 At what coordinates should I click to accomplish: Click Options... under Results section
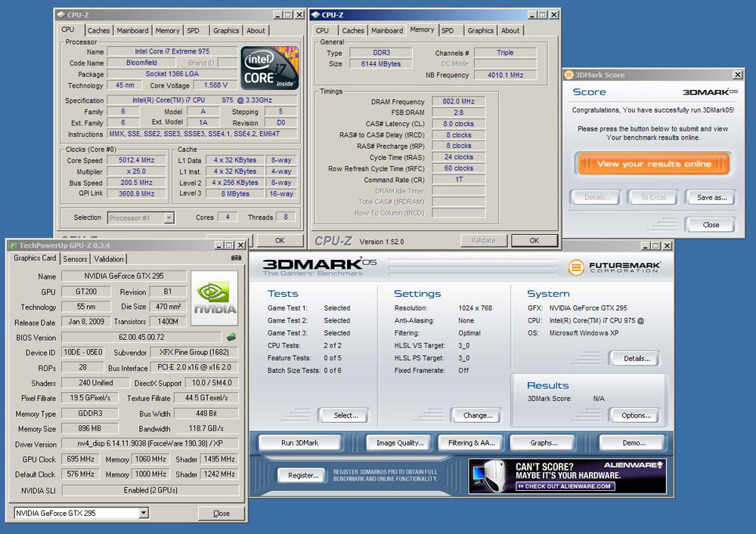coord(636,415)
